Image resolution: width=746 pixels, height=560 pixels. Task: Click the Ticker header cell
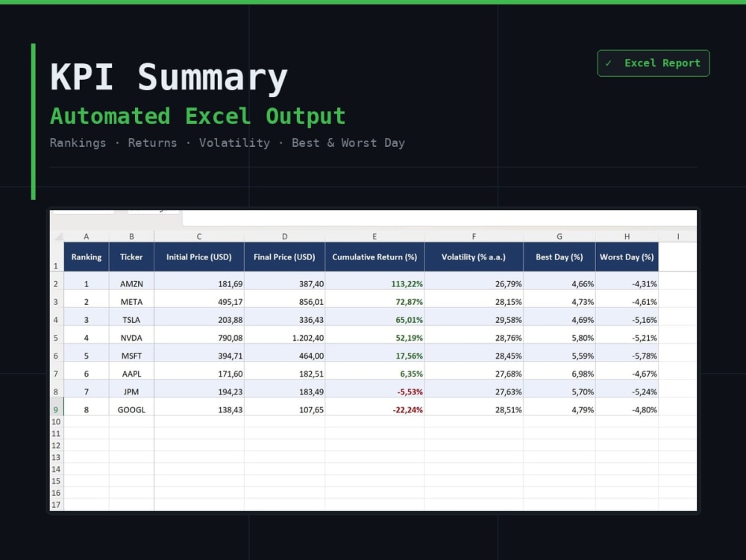(x=131, y=257)
